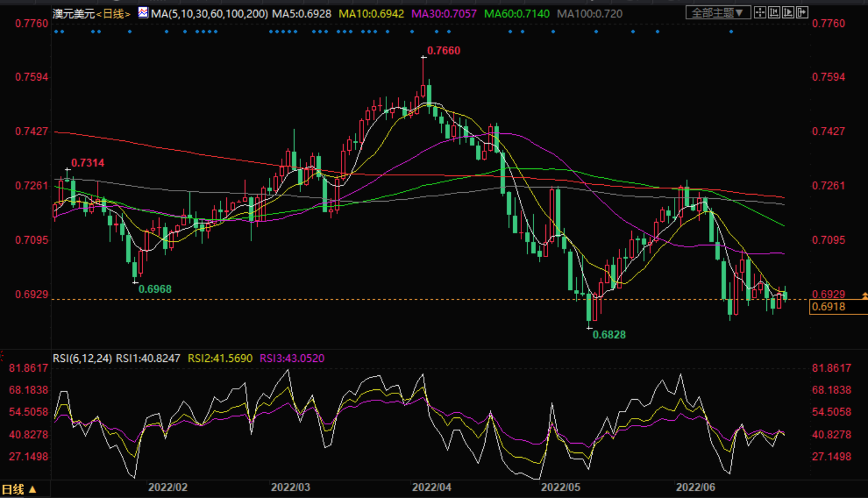
Task: Click the 澳元美元 symbol name
Action: pyautogui.click(x=74, y=13)
